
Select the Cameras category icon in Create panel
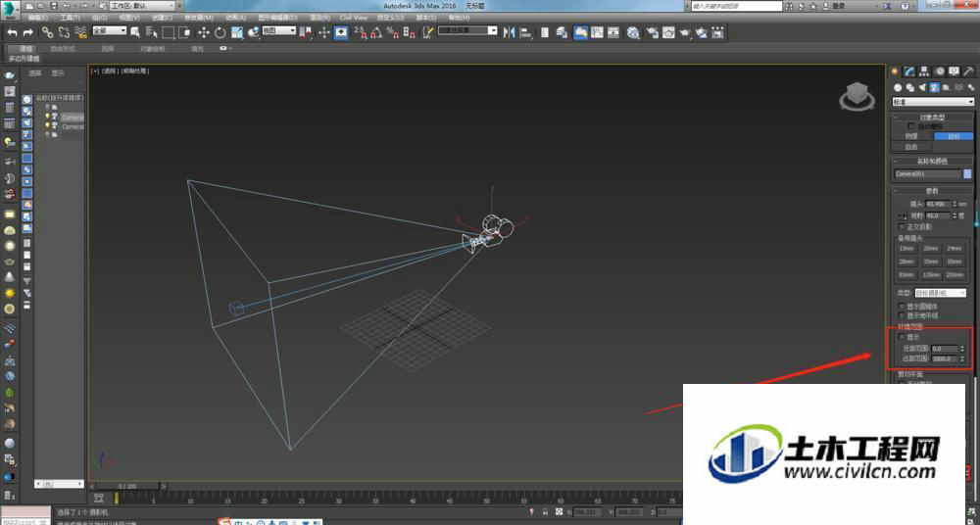tap(934, 87)
